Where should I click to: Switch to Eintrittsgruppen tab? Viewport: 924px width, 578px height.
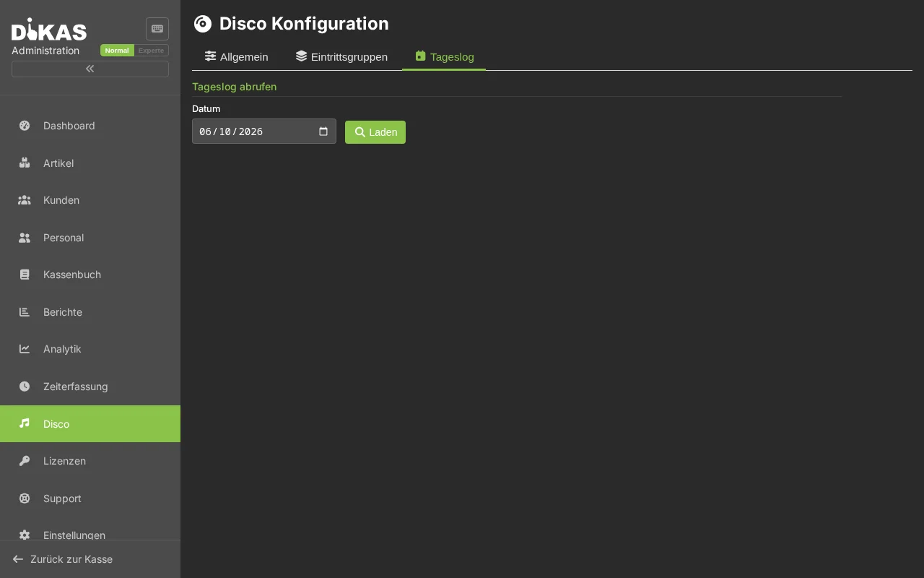tap(341, 56)
